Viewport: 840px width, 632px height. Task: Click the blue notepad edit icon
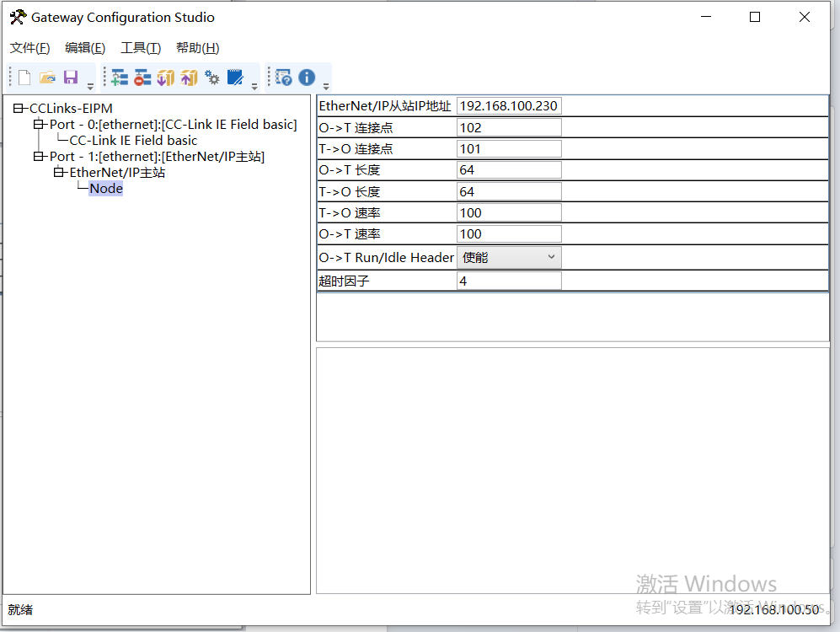[236, 78]
